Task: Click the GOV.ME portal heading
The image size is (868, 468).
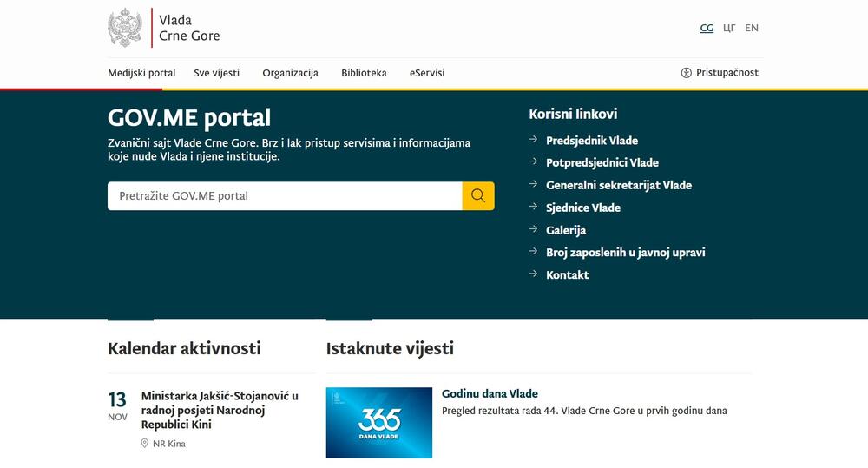Action: 189,117
